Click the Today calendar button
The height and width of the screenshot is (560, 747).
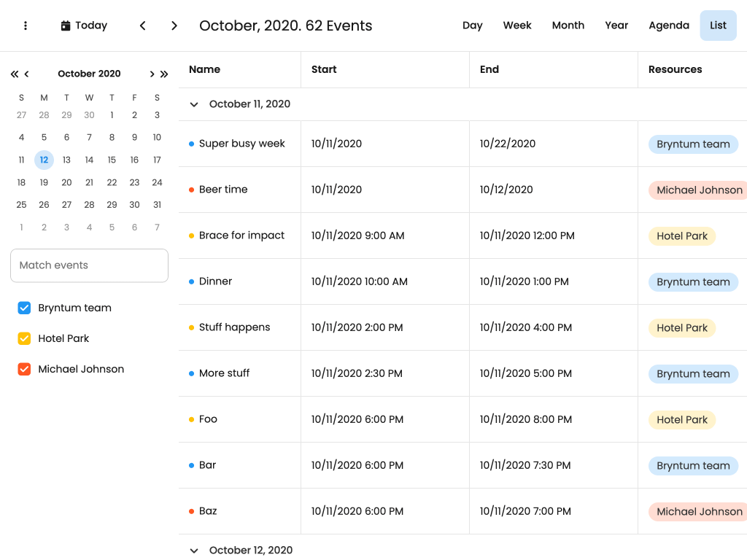(84, 26)
